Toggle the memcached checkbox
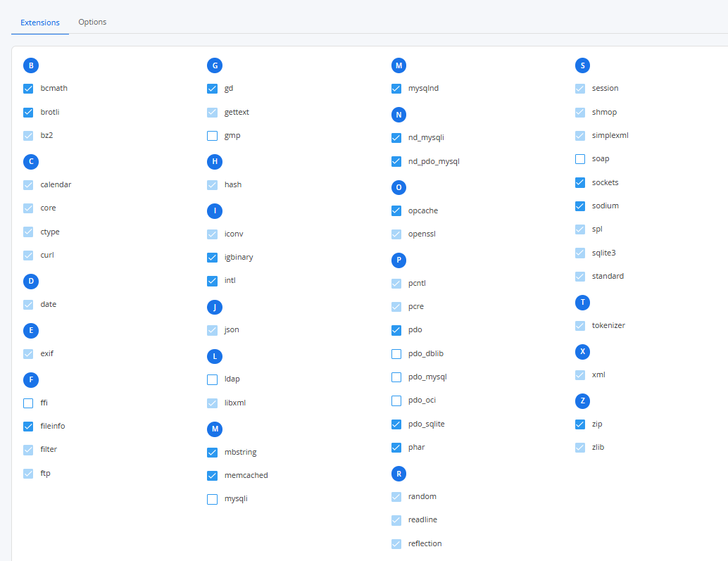 (x=212, y=476)
